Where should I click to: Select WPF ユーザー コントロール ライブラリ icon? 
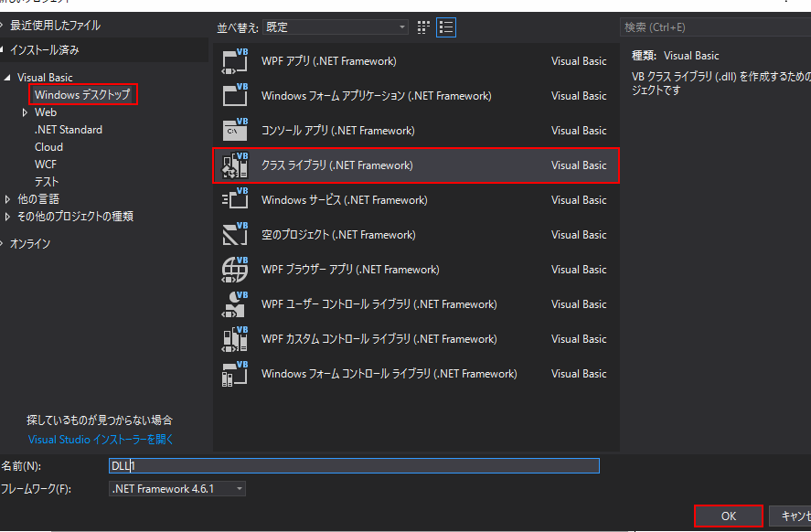(x=235, y=304)
